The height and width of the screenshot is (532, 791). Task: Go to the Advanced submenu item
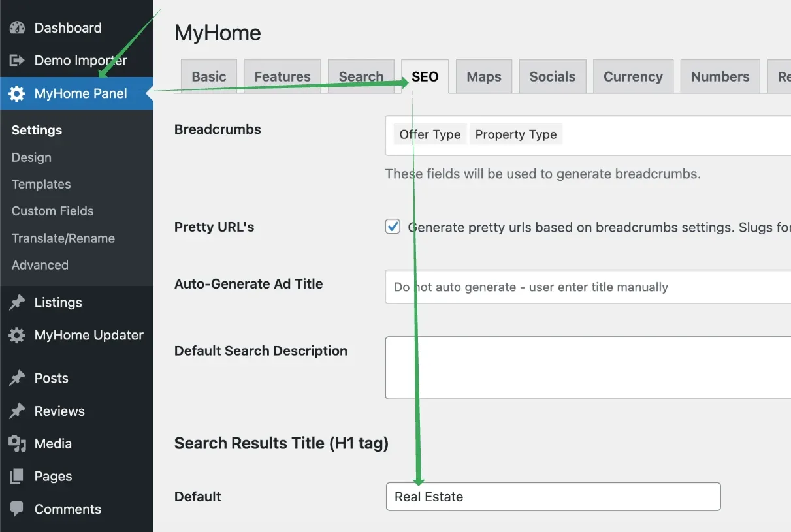coord(40,265)
